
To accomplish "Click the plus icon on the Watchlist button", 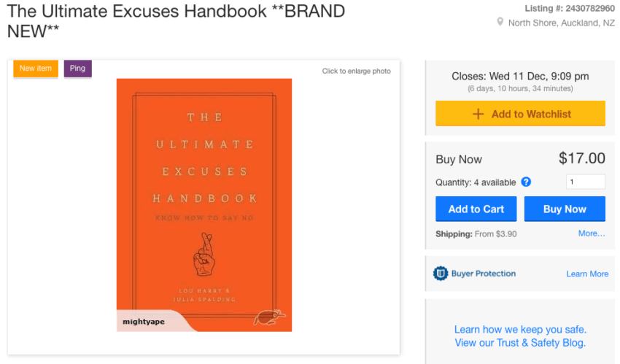I will (478, 114).
